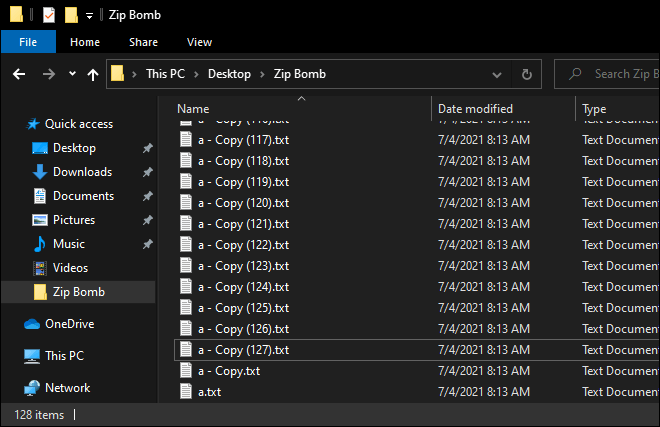Screen dimensions: 660x427
Task: Select file a - Copy (122).txt
Action: point(244,245)
